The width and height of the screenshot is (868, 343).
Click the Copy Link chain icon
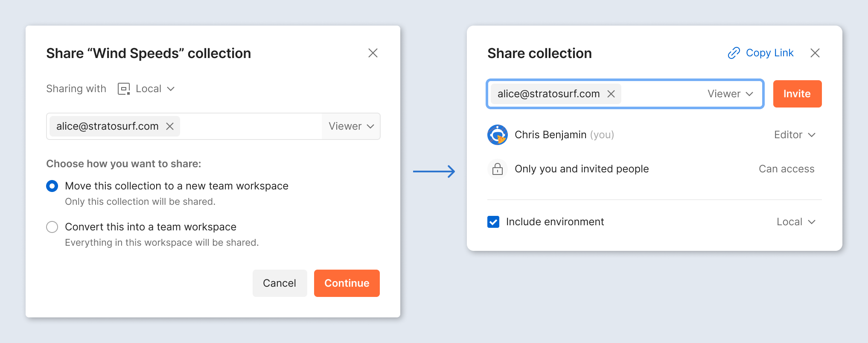tap(734, 53)
